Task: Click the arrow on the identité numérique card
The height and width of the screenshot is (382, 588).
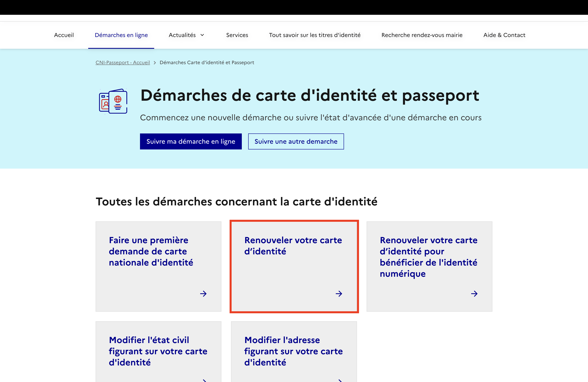Action: (x=474, y=294)
